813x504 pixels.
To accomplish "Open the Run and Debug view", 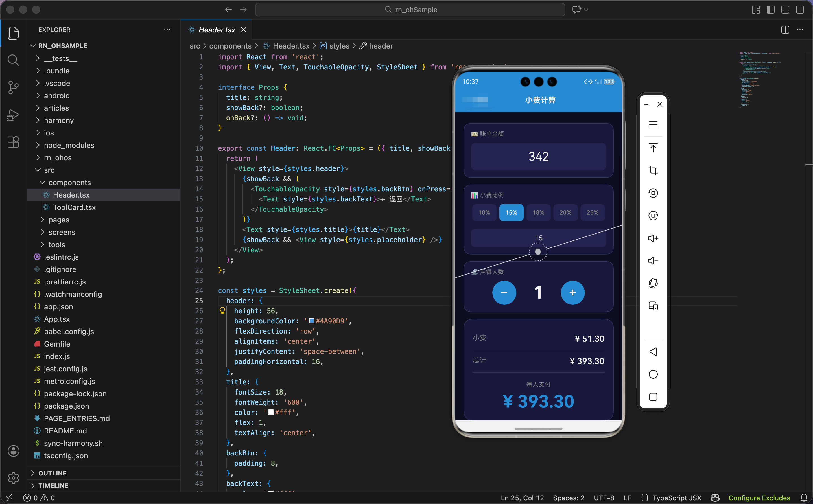I will [x=13, y=115].
